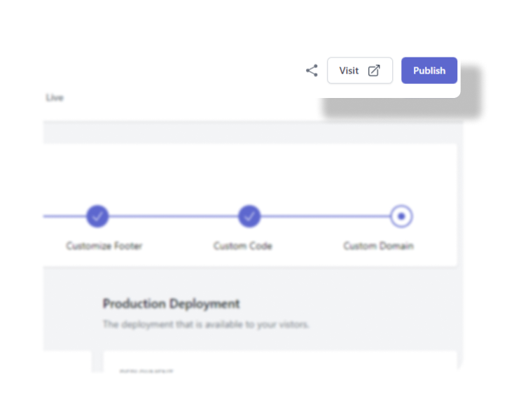Viewport: 507px width, 420px height.
Task: Click the deployment description text
Action: (x=206, y=324)
